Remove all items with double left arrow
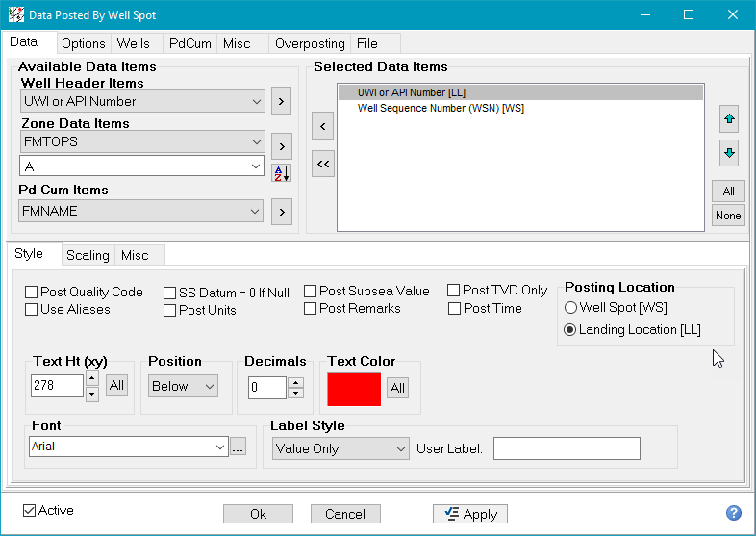This screenshot has height=536, width=756. (323, 165)
